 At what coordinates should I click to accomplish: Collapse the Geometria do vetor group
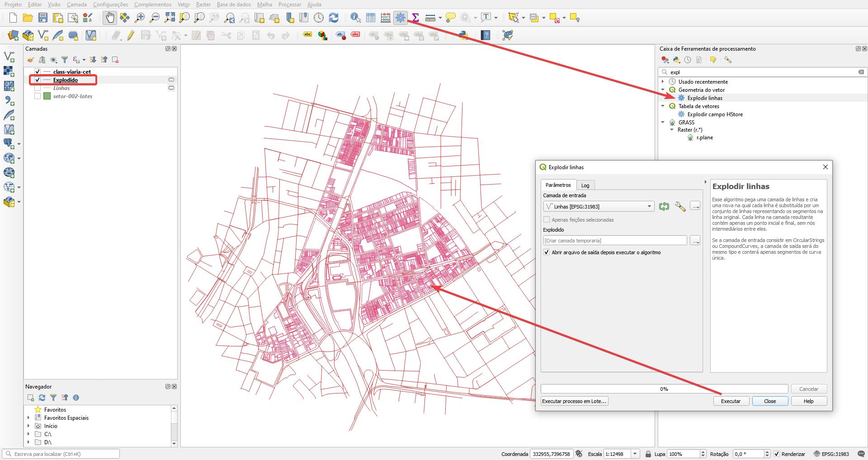663,90
